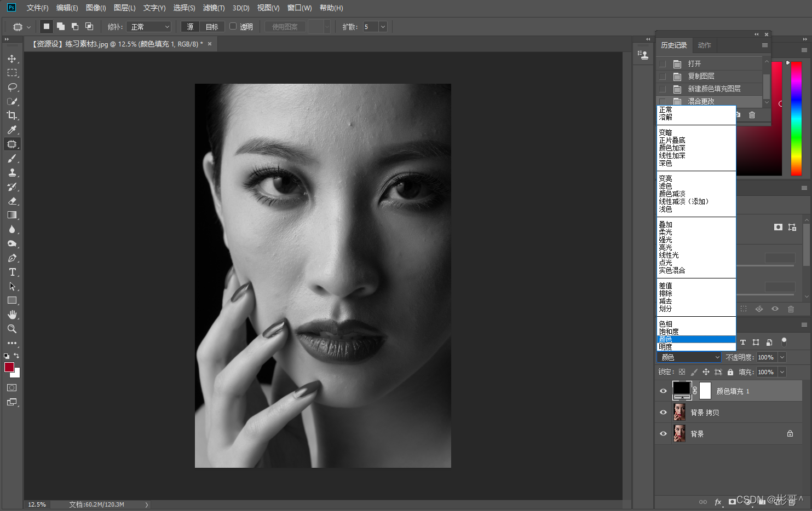Choose 明度 blend mode
This screenshot has height=511, width=812.
click(x=665, y=347)
